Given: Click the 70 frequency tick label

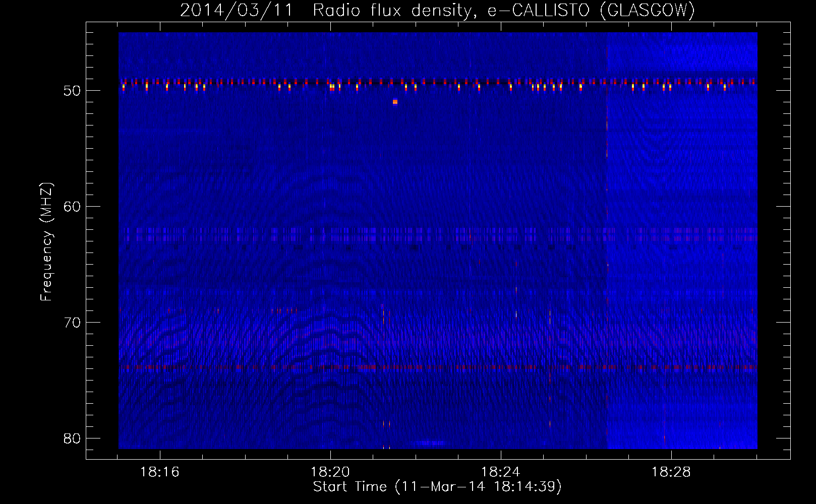Looking at the screenshot, I should [x=72, y=323].
